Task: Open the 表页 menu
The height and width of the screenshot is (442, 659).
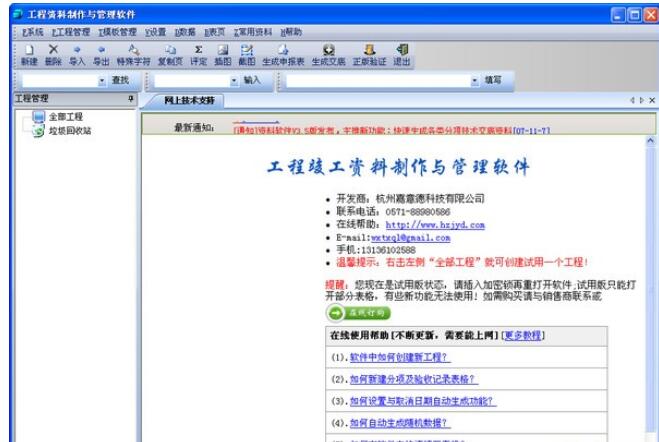Action: point(214,32)
